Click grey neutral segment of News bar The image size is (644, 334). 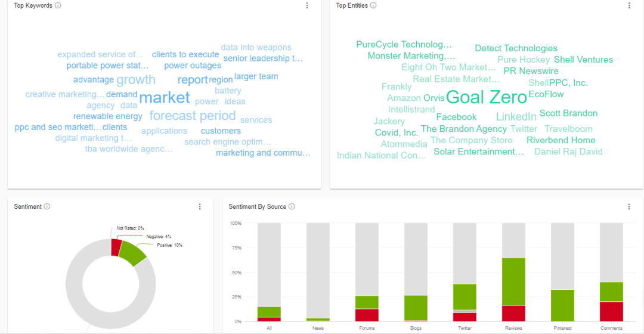(x=318, y=270)
